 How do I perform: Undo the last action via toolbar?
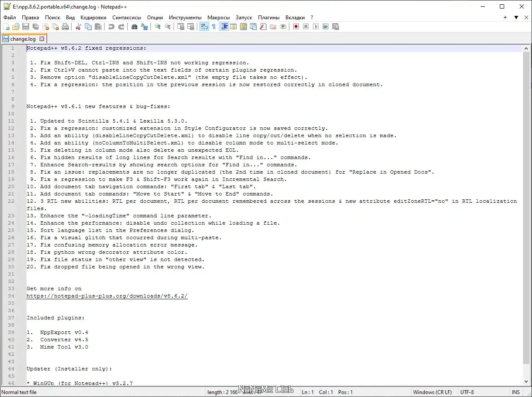[x=111, y=27]
